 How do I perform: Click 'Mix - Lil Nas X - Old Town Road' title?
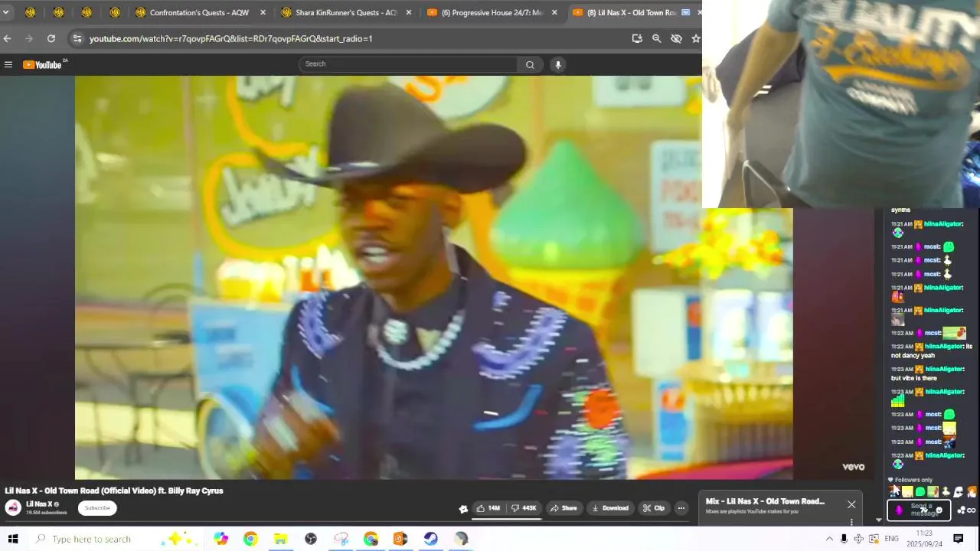pyautogui.click(x=765, y=501)
